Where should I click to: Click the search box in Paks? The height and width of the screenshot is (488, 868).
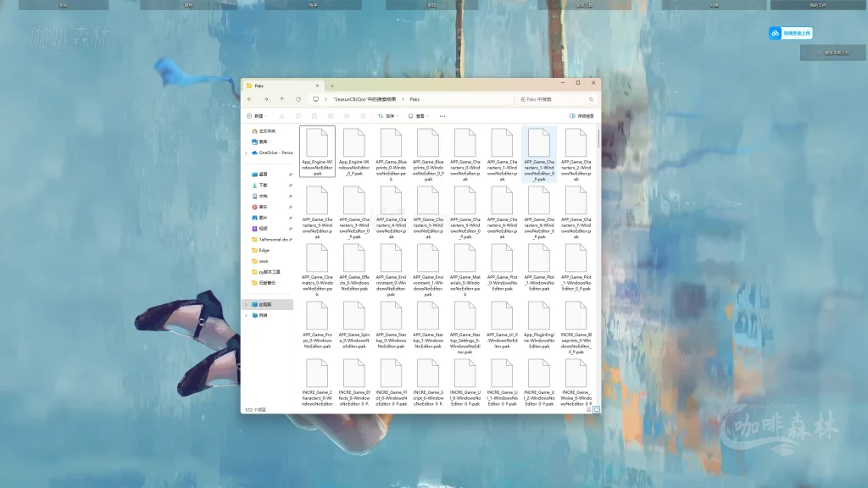point(555,99)
